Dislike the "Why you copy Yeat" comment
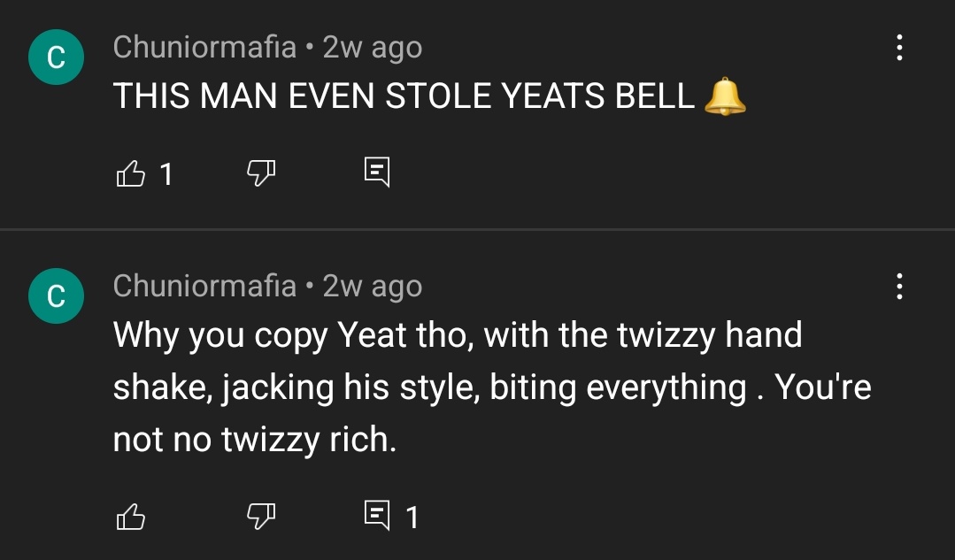The image size is (955, 560). pos(260,516)
